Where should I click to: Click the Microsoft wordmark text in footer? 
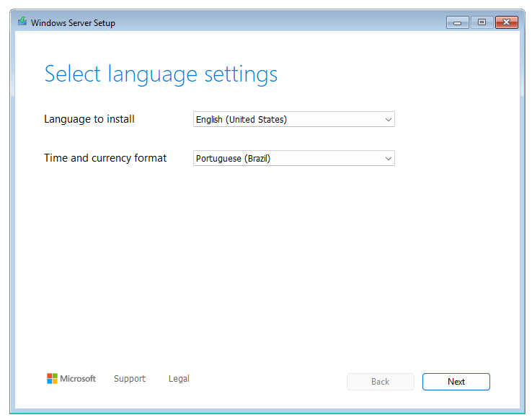pos(77,379)
